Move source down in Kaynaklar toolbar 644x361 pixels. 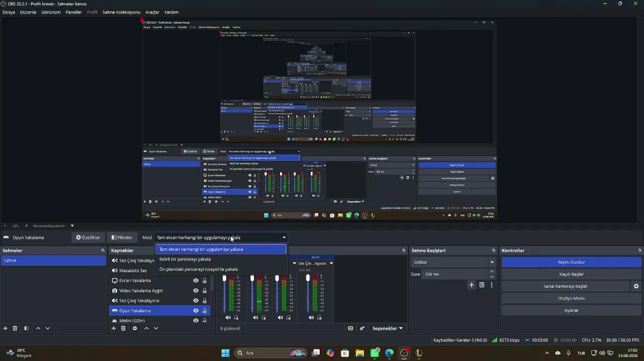coord(156,328)
